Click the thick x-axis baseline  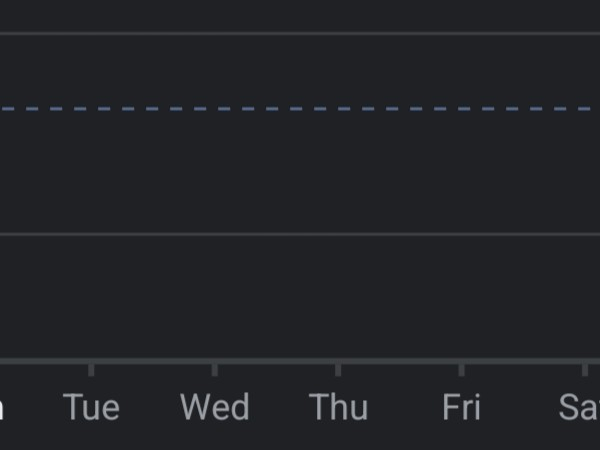point(300,360)
